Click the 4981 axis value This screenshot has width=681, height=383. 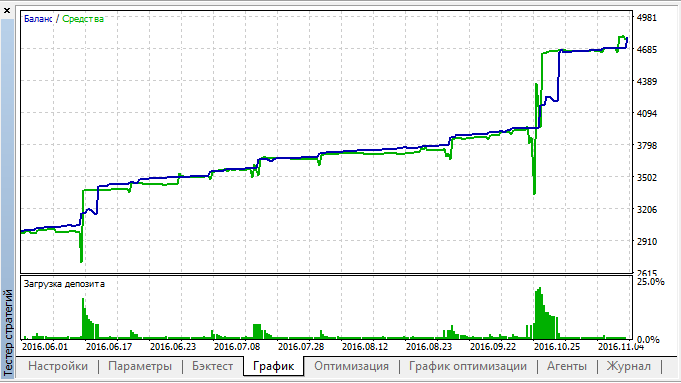pyautogui.click(x=647, y=17)
